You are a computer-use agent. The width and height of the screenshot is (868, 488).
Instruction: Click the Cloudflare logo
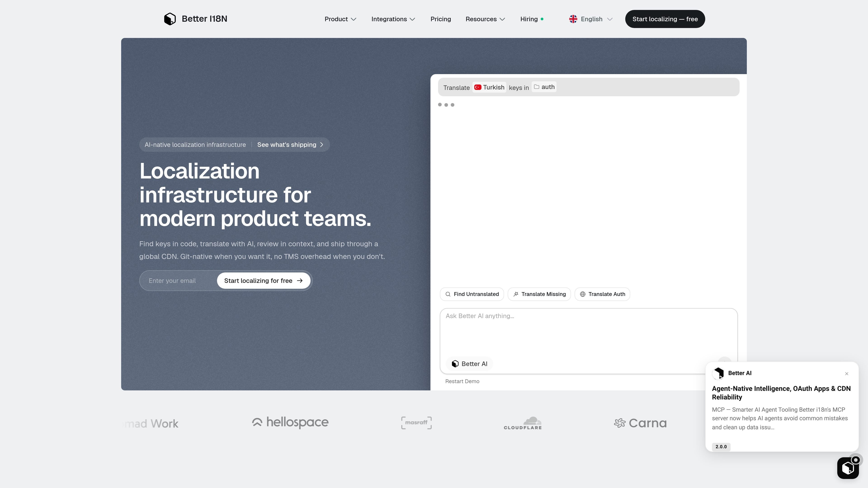click(523, 423)
